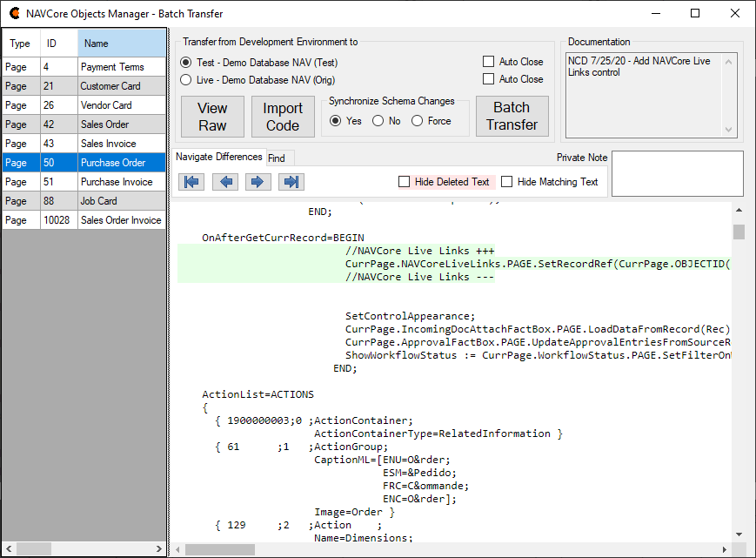This screenshot has height=558, width=756.
Task: Switch to the Find tab
Action: coord(277,158)
